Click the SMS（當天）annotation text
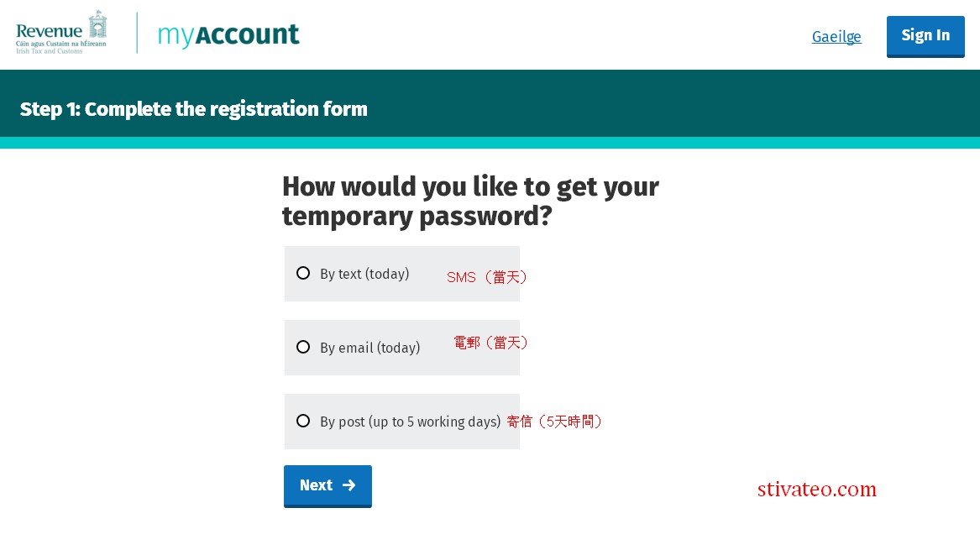This screenshot has height=550, width=980. point(487,276)
